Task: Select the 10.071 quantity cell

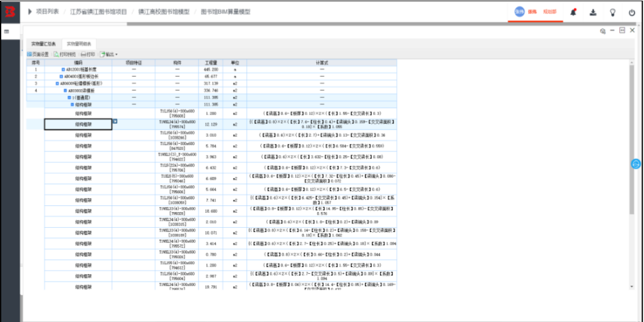Action: click(x=211, y=233)
